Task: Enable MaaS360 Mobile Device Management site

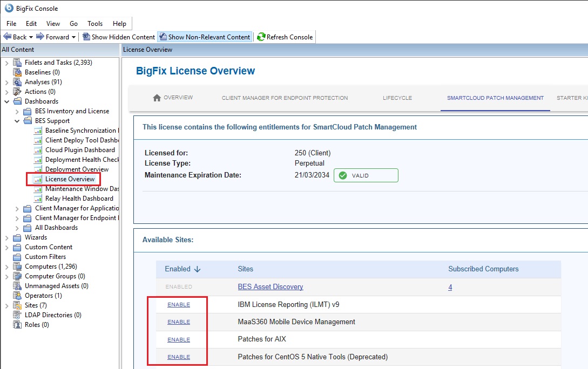Action: [x=179, y=322]
